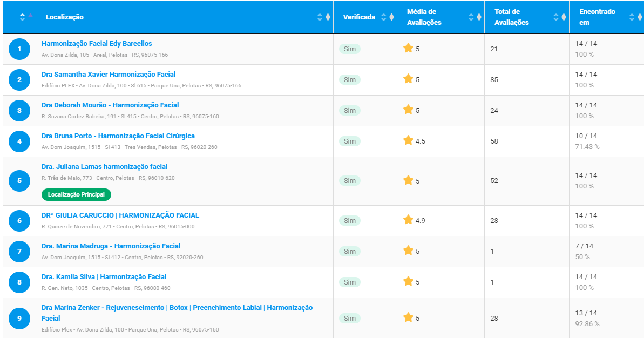Sort by Média de Avaliações arrows
644x338 pixels.
tap(475, 17)
